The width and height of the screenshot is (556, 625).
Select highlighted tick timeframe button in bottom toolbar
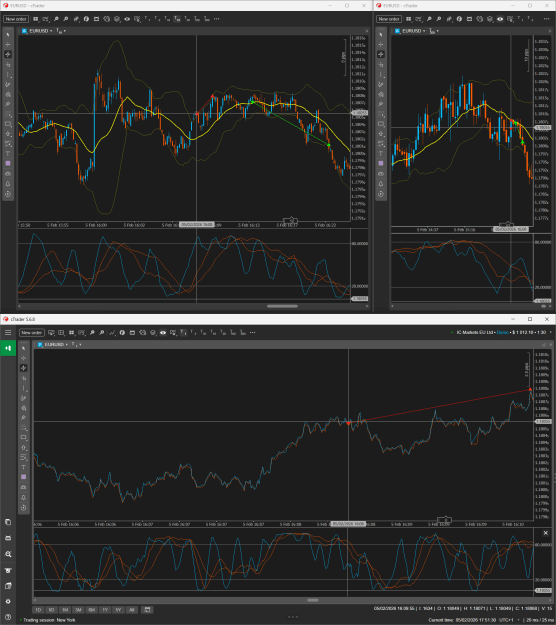click(x=183, y=332)
